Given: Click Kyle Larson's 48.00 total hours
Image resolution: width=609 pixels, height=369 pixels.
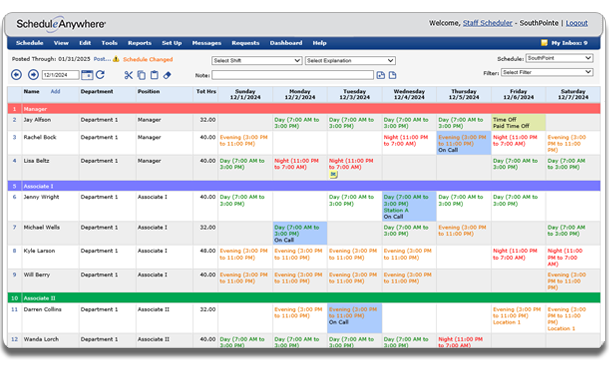Looking at the screenshot, I should tap(208, 251).
